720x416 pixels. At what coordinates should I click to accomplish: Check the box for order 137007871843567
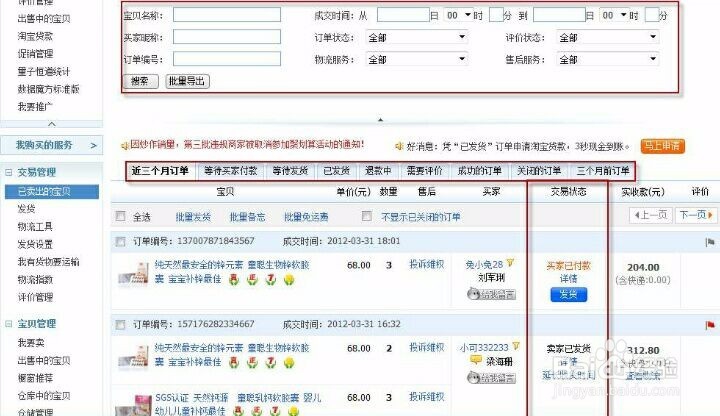pyautogui.click(x=120, y=242)
